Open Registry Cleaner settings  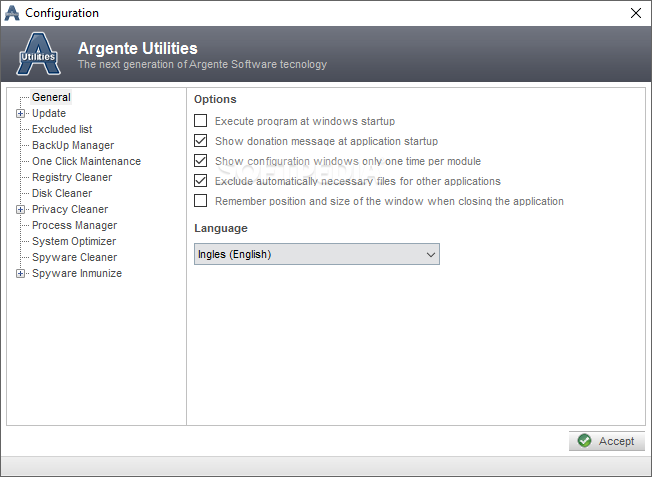72,177
